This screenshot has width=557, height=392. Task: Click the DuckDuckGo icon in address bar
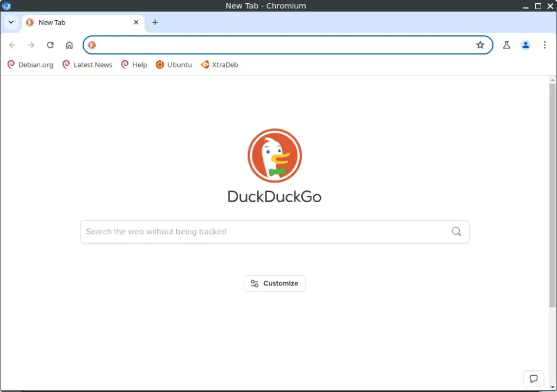pos(91,45)
